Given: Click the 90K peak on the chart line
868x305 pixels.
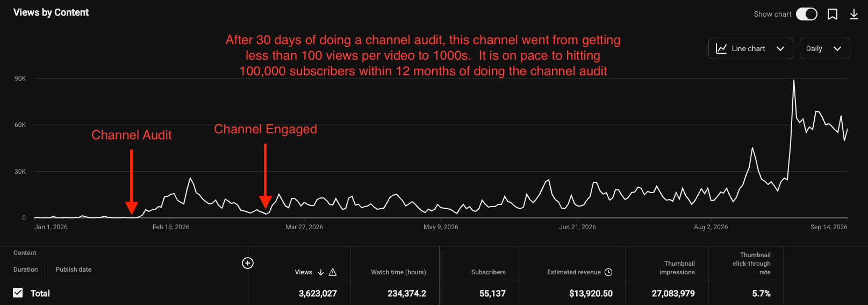Looking at the screenshot, I should (x=794, y=80).
